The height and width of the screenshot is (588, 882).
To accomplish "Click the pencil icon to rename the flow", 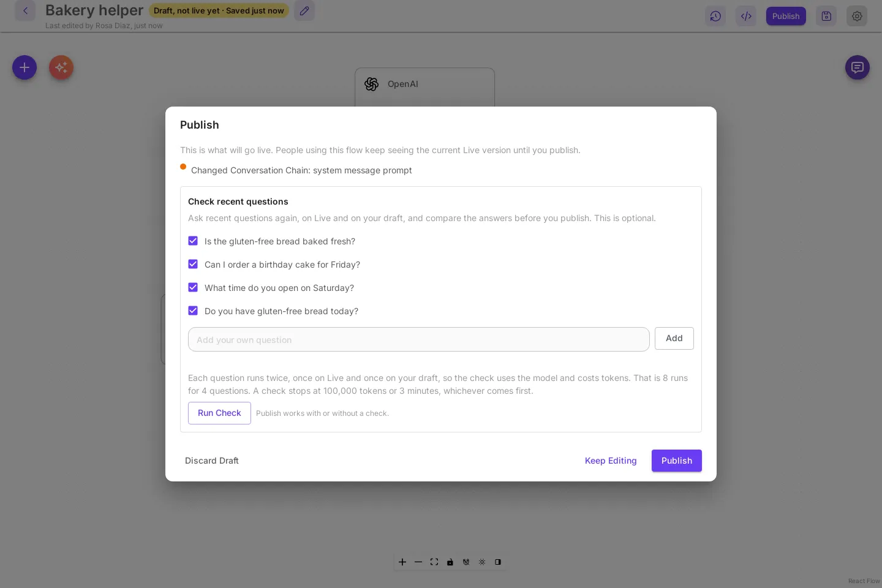I will 304,10.
